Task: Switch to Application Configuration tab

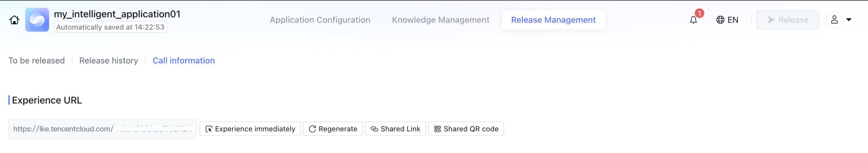Action: point(320,20)
